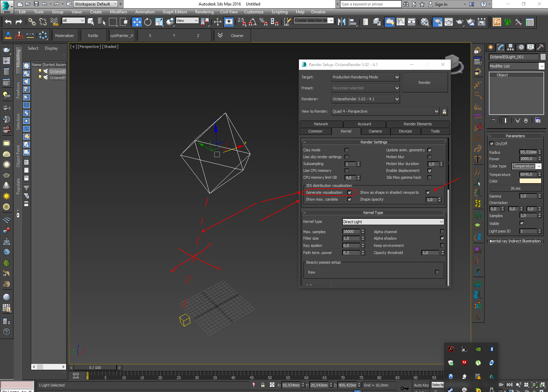The image size is (548, 392).
Task: Collapse the Kernel Type rollout
Action: pyautogui.click(x=373, y=213)
